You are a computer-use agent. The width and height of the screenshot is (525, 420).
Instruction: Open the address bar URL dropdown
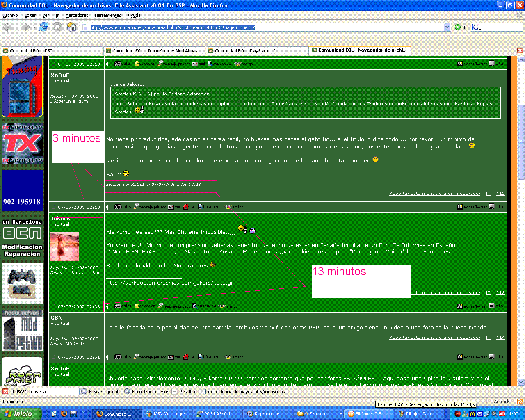447,27
